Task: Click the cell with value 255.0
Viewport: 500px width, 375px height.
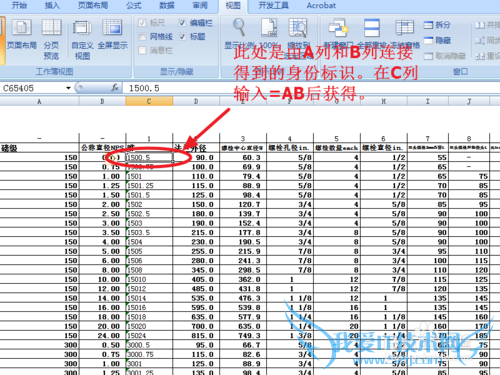Action: click(196, 251)
